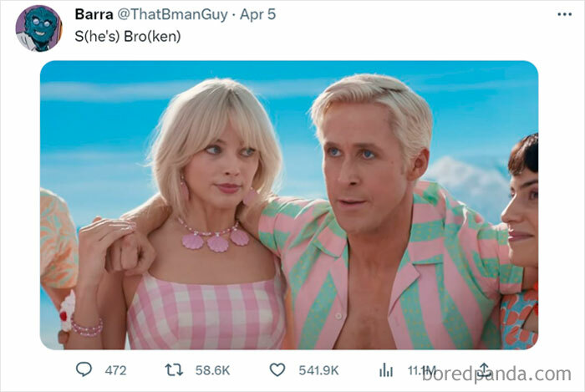This screenshot has height=392, width=585.
Task: Click the boredpanda.com watermark
Action: pos(496,374)
